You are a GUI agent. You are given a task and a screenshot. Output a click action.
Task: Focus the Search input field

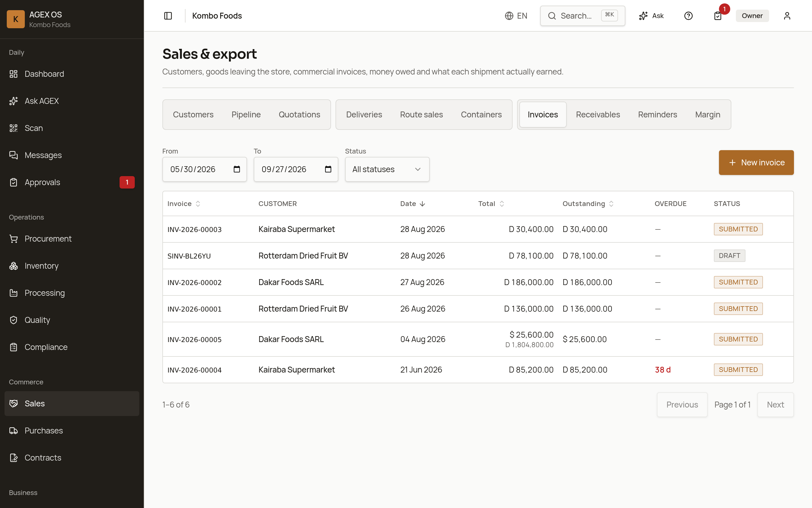tap(582, 16)
